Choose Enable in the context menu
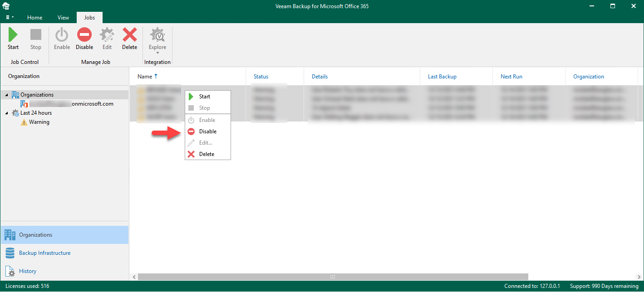This screenshot has height=292, width=644. [x=208, y=120]
